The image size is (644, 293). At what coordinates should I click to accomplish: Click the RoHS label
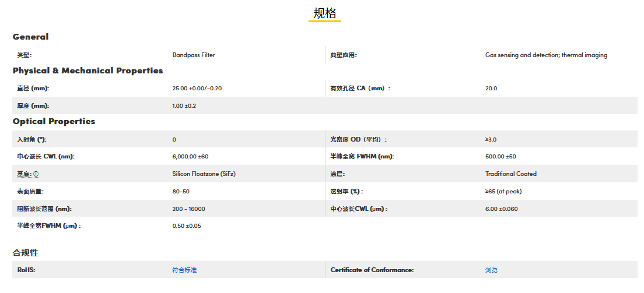26,270
